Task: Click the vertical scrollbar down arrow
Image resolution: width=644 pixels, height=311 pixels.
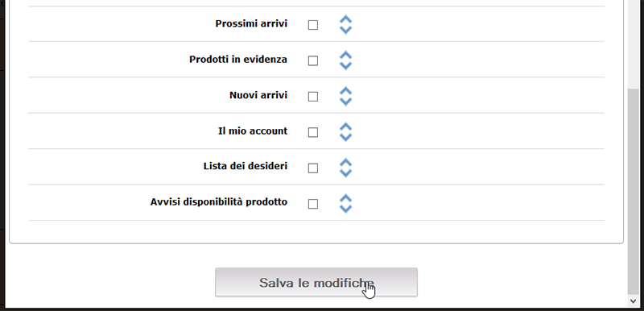Action: (634, 301)
